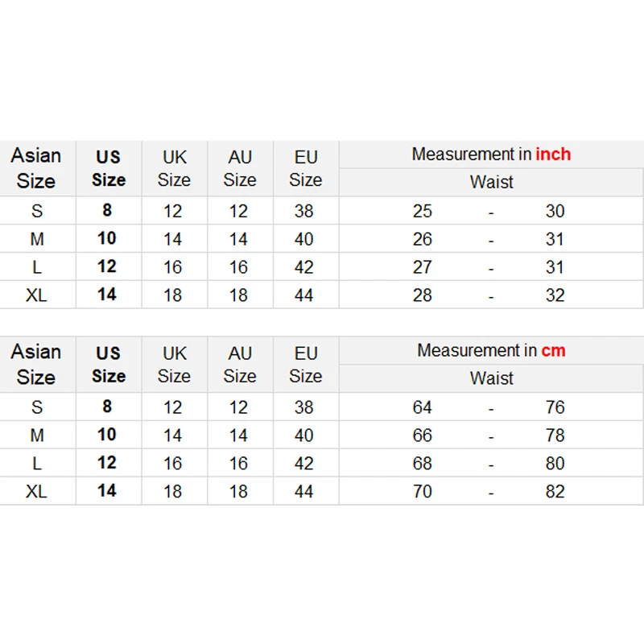Click the XL row label in the inch table
This screenshot has height=644, width=644.
pyautogui.click(x=36, y=295)
